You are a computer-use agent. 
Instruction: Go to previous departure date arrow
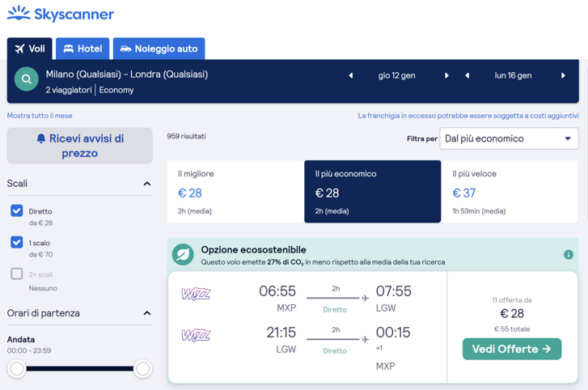point(351,75)
